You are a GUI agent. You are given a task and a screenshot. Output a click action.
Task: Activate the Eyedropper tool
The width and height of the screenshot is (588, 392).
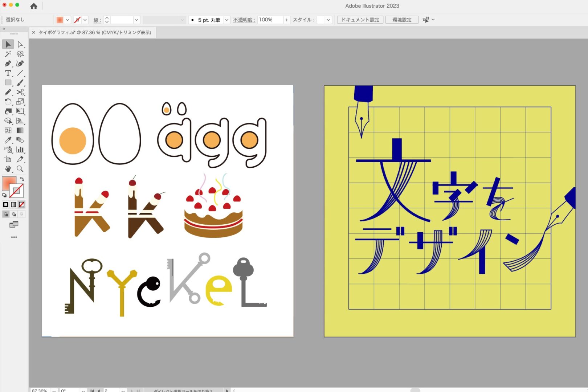[x=8, y=140]
